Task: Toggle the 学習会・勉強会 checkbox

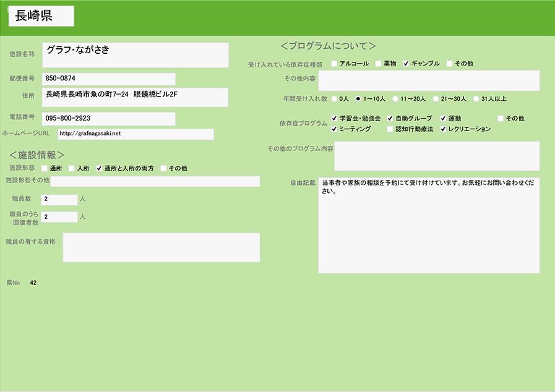Action: (x=335, y=118)
